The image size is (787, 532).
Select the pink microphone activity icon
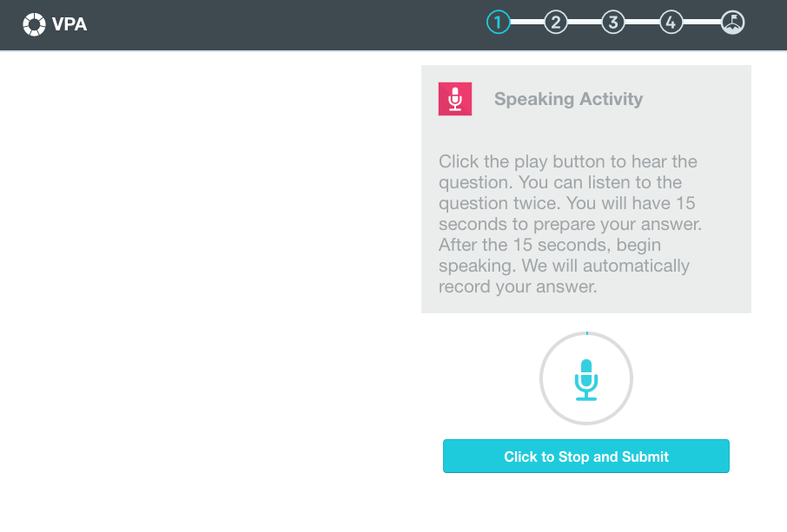pyautogui.click(x=454, y=99)
